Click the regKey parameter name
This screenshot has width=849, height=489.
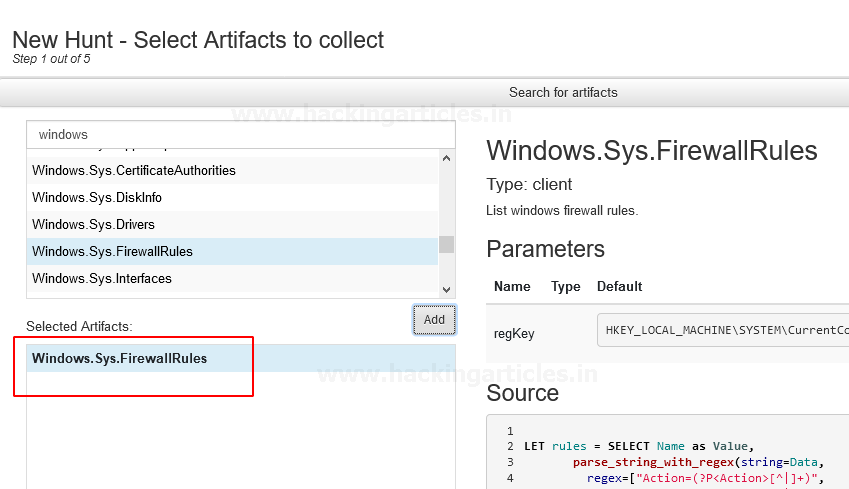pyautogui.click(x=514, y=333)
